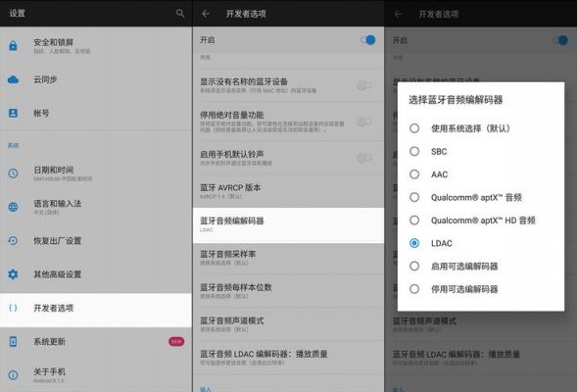This screenshot has height=392, width=577.
Task: Tap the cloud sync icon
Action: [x=13, y=79]
